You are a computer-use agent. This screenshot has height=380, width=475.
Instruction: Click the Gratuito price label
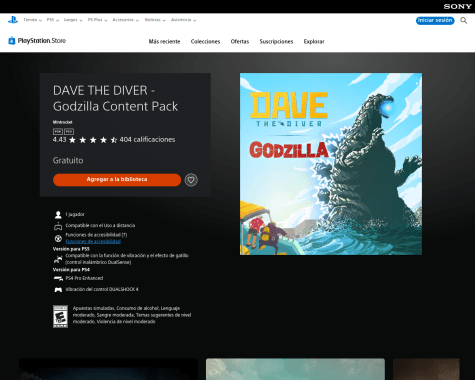[68, 160]
